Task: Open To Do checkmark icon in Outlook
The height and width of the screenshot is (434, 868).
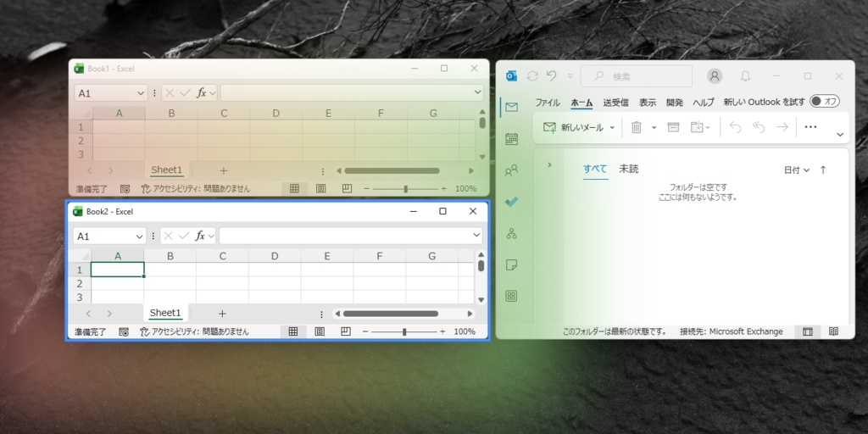Action: click(x=511, y=202)
